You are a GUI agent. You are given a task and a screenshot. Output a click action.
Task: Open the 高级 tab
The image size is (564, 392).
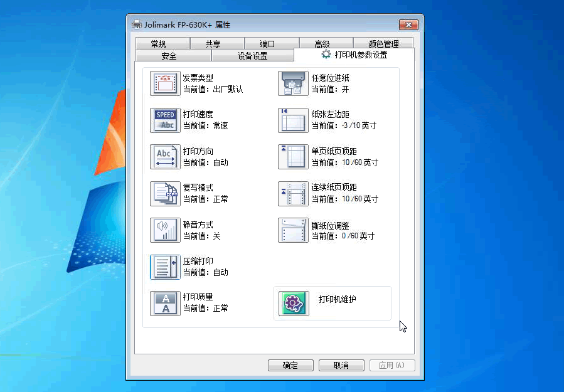click(326, 43)
